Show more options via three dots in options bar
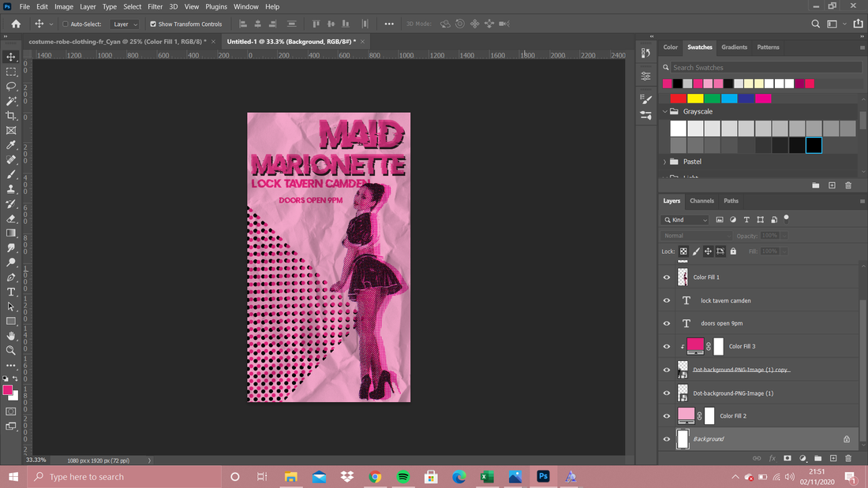 [389, 24]
